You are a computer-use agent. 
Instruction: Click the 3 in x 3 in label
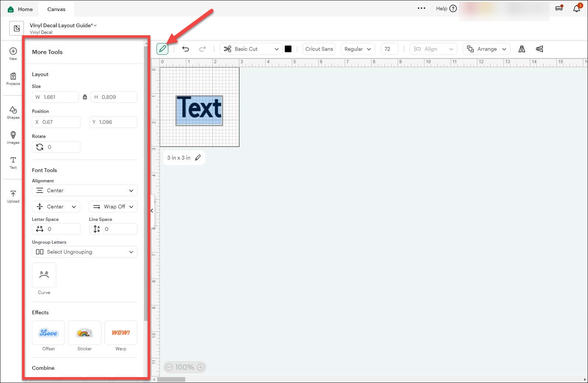179,158
